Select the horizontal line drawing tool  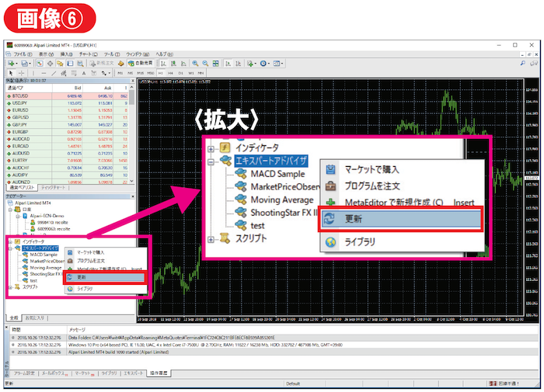(44, 73)
